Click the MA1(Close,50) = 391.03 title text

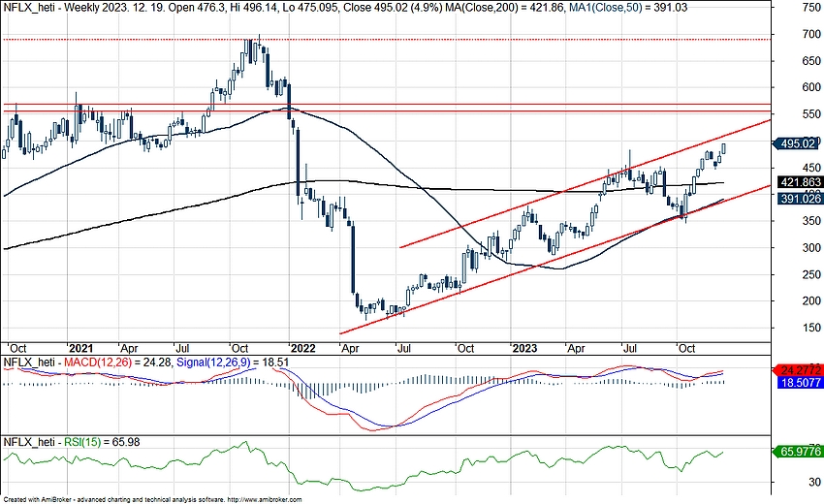628,8
